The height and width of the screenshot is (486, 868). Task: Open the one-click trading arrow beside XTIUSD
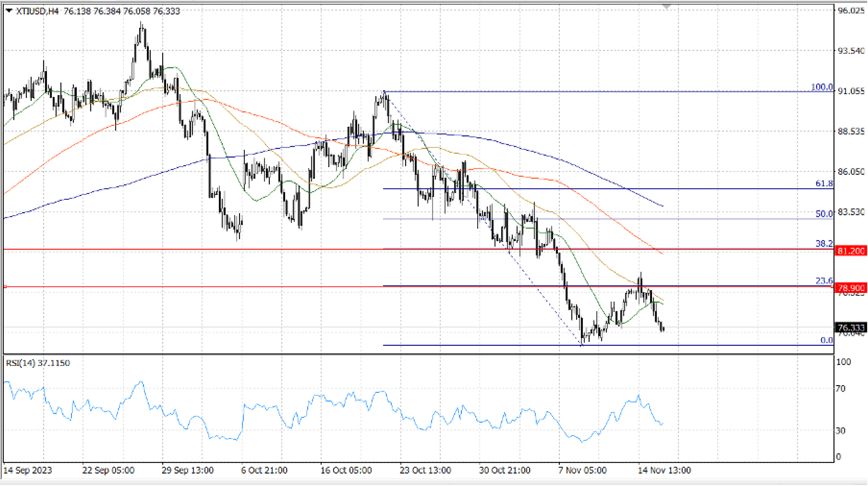click(x=9, y=11)
